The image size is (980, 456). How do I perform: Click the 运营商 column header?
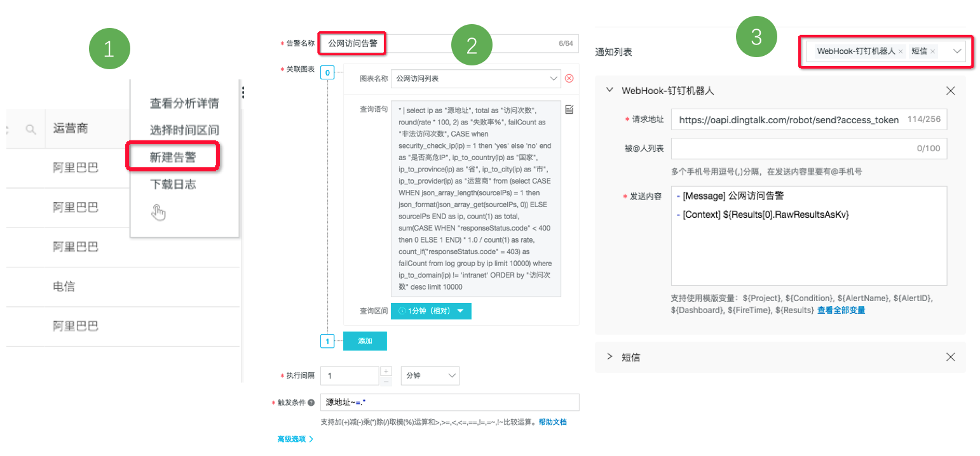point(70,129)
